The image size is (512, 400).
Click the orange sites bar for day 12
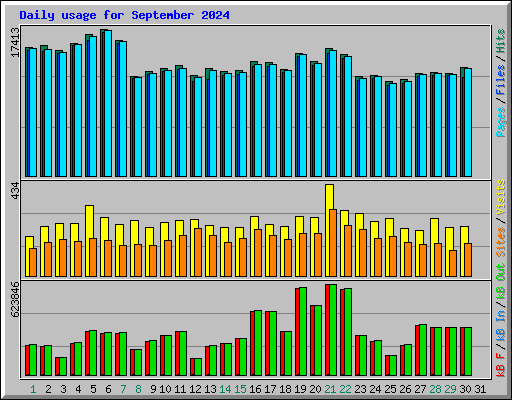tap(198, 252)
